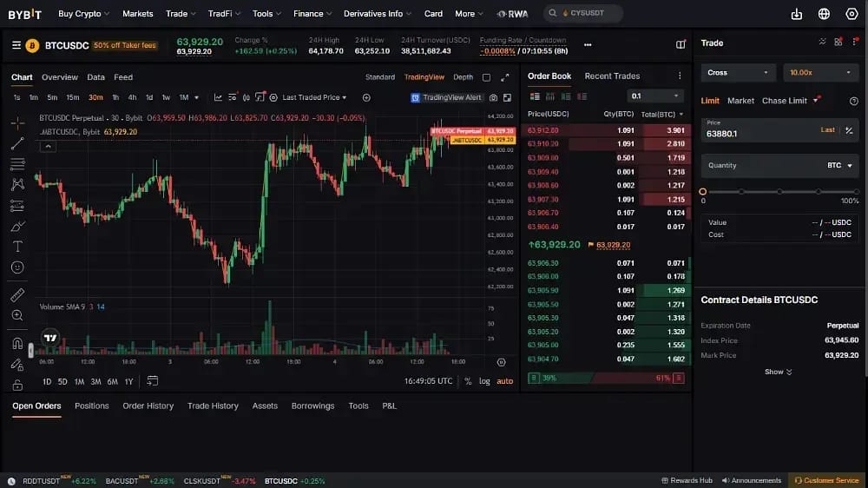Open the settings gear in top bar
This screenshot has height=488, width=868.
[x=852, y=14]
